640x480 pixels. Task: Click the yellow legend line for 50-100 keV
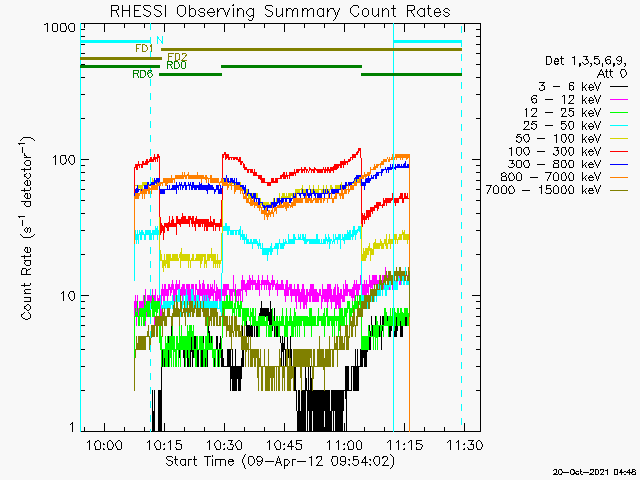[x=619, y=139]
